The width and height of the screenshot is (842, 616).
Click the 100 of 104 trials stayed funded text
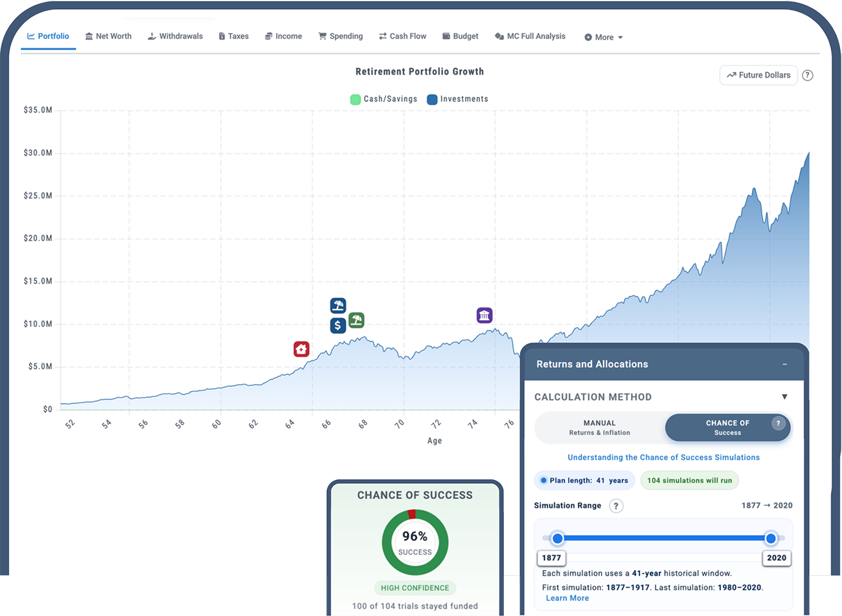coord(415,606)
